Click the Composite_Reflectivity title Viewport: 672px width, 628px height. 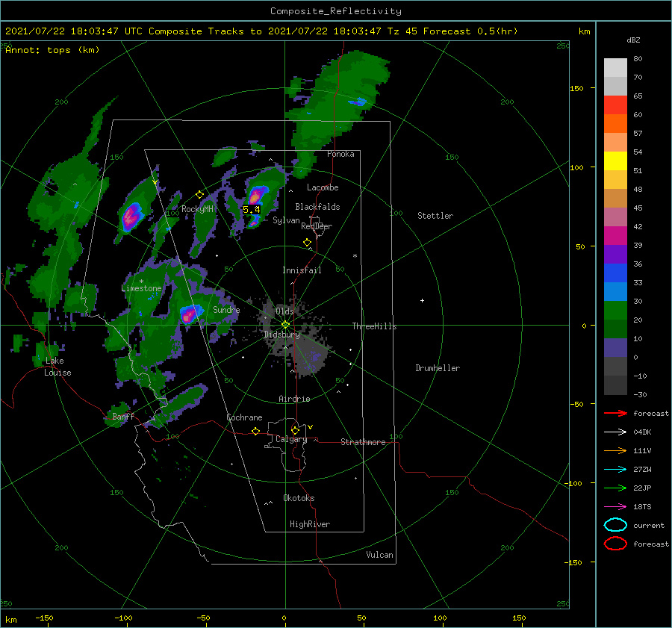click(x=336, y=11)
